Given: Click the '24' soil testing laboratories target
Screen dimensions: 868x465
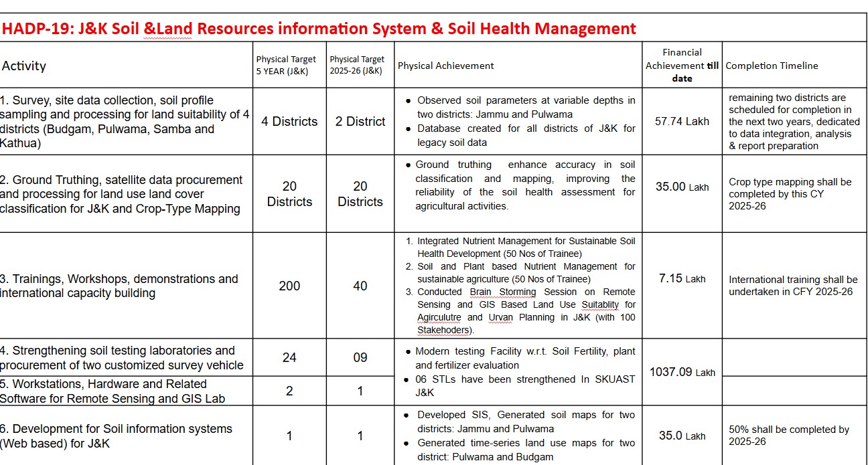Looking at the screenshot, I should point(289,357).
